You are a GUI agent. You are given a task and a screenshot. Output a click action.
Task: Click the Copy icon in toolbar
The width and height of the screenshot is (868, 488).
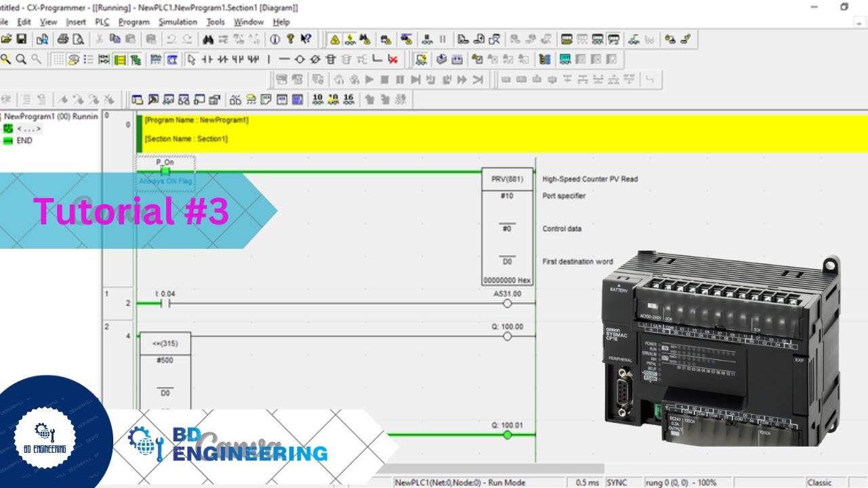click(115, 39)
